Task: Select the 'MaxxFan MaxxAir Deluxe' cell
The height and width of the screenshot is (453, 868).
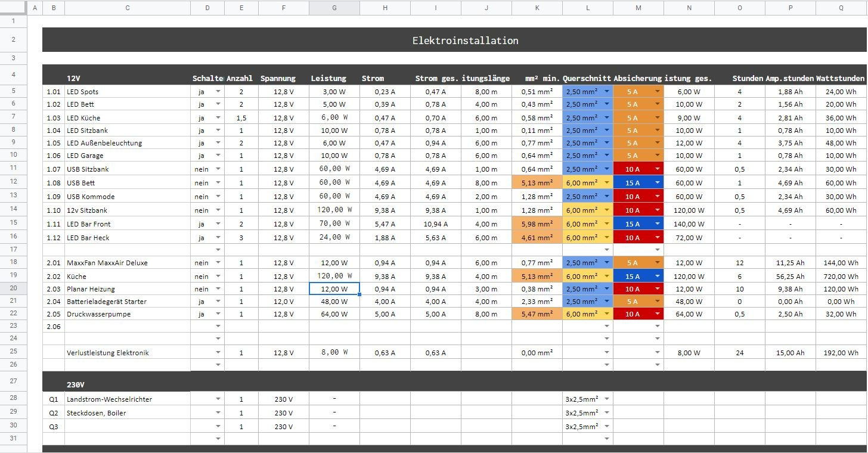Action: [128, 263]
